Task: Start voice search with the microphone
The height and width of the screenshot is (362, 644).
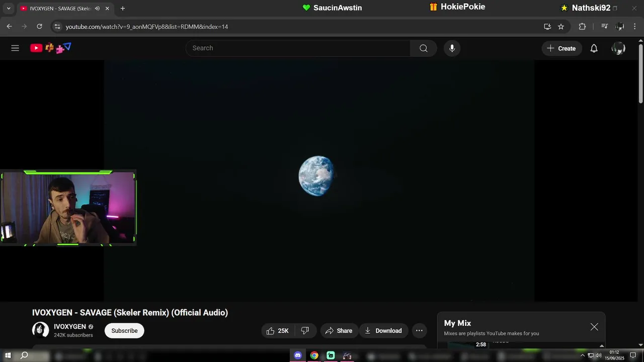Action: (452, 48)
